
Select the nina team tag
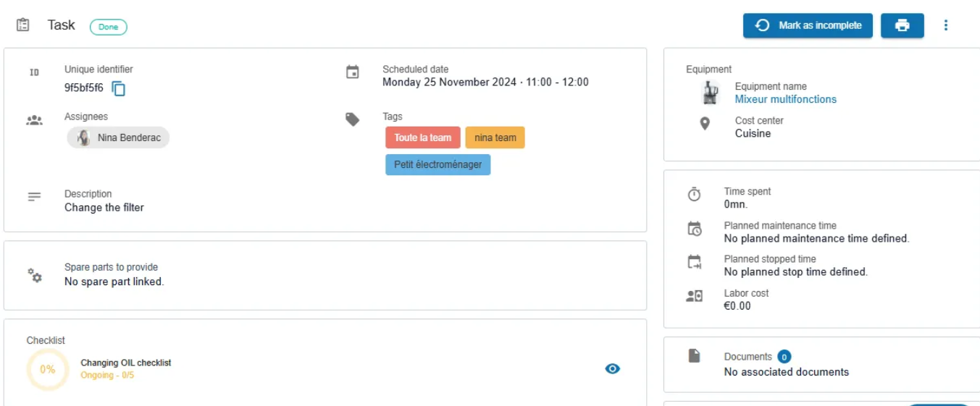(495, 138)
